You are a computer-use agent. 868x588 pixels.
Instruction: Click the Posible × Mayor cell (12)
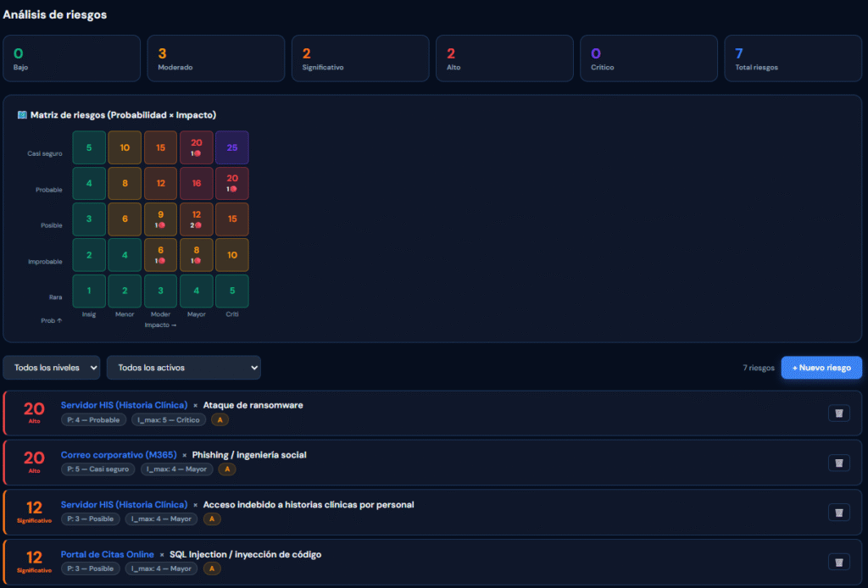point(197,219)
